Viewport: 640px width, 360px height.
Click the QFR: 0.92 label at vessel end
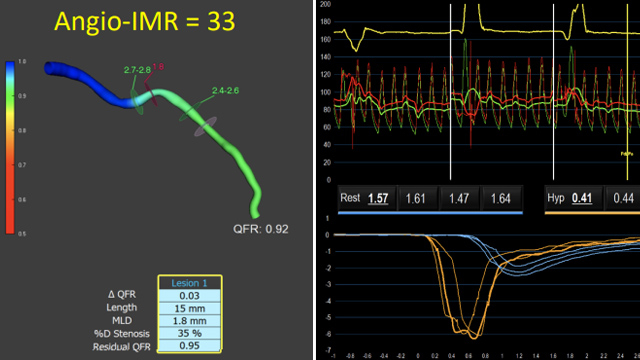261,229
